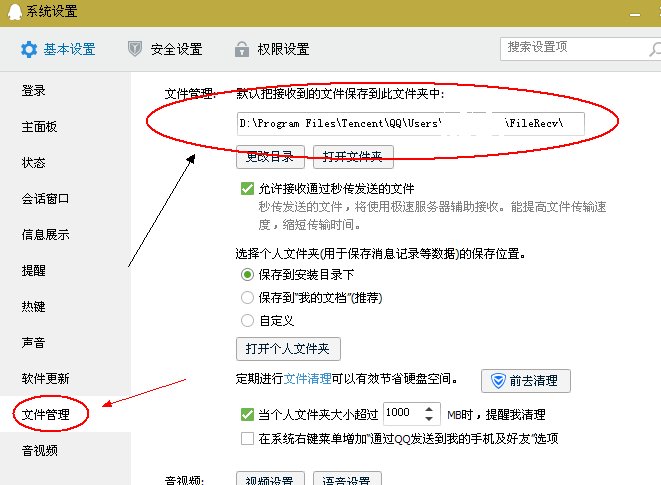Switch to the 权限设置 tab
Viewport: 661px width, 485px height.
272,49
